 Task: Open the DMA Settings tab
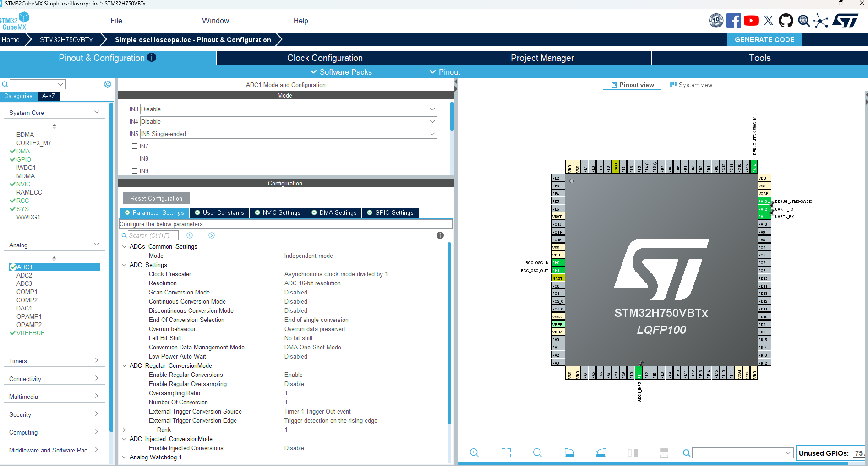[334, 213]
